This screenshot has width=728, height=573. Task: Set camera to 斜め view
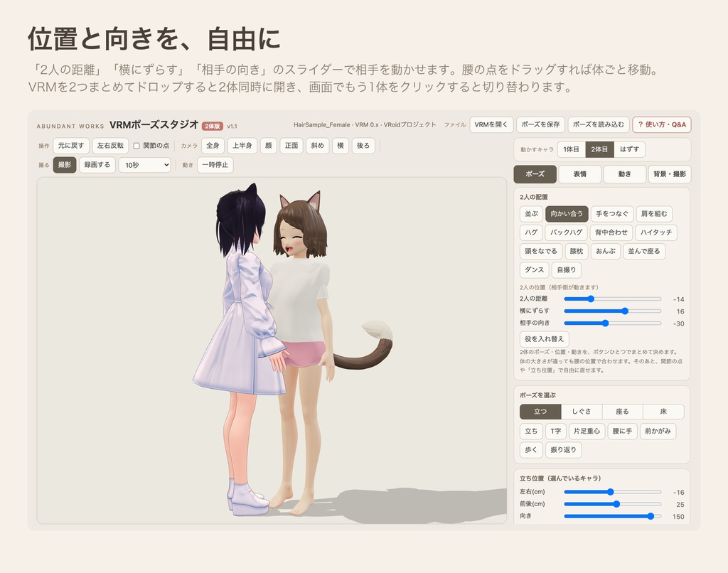pyautogui.click(x=318, y=146)
